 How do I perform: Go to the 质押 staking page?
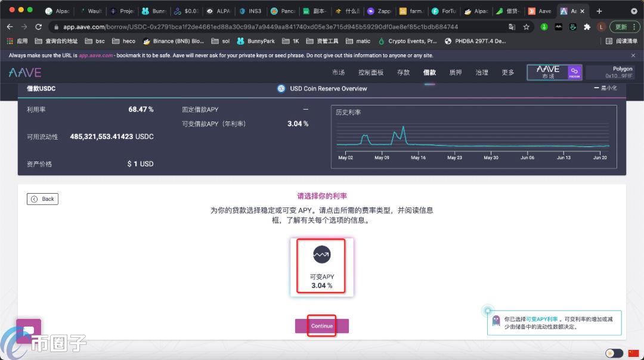pyautogui.click(x=456, y=73)
